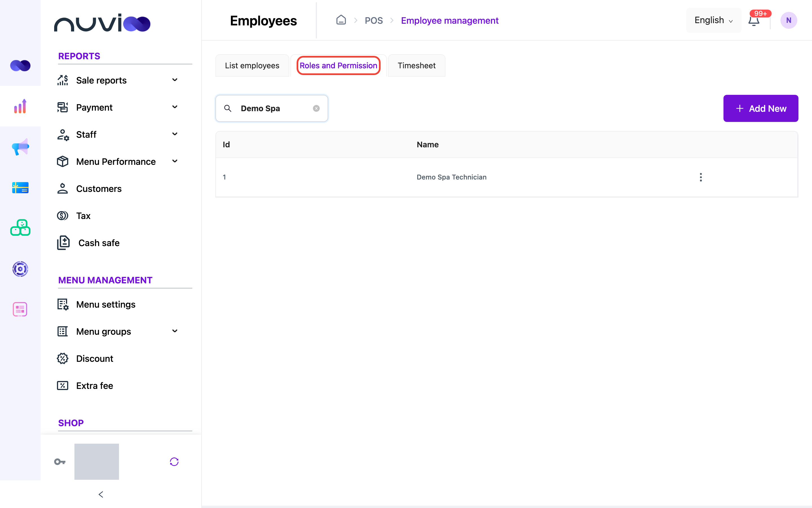Open the marketing megaphone rail icon
The image size is (812, 508).
click(20, 147)
